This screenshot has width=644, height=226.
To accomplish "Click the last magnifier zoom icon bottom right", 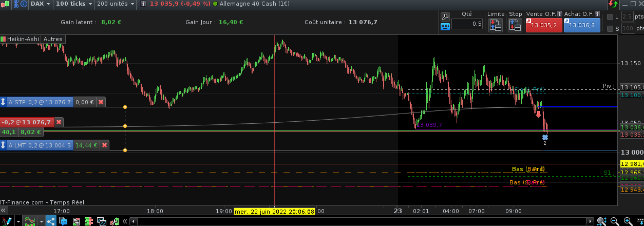I will [627, 221].
